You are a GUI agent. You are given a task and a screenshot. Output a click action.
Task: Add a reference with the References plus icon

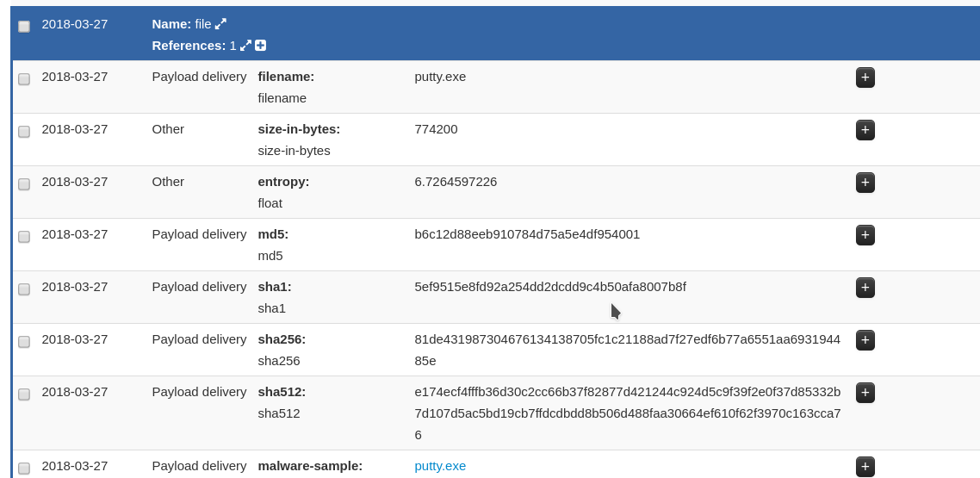tap(260, 46)
